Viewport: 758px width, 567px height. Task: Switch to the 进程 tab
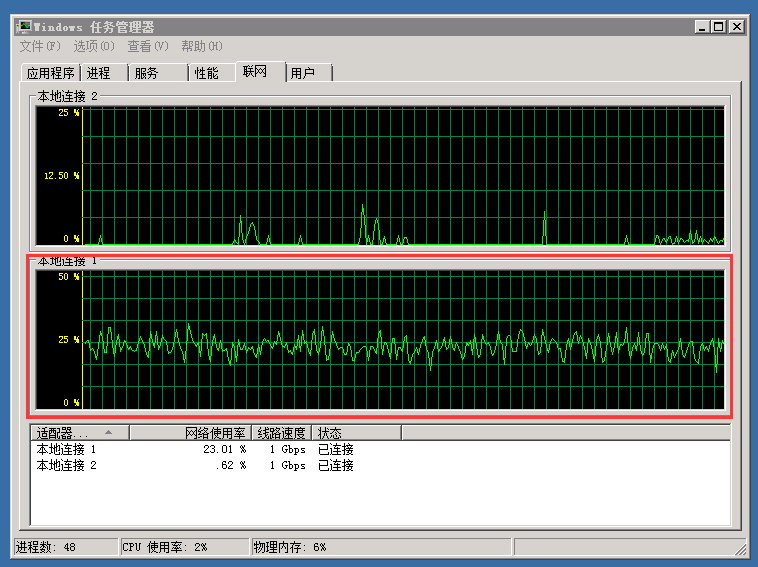pos(104,73)
